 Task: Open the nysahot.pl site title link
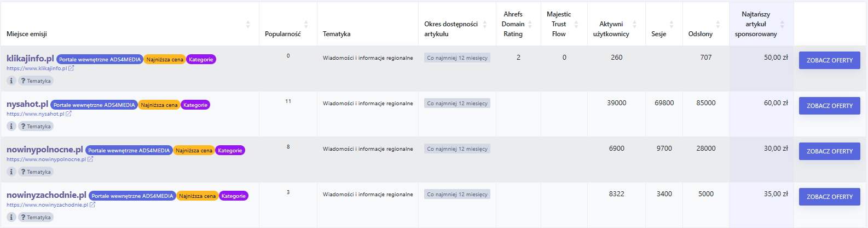point(27,104)
